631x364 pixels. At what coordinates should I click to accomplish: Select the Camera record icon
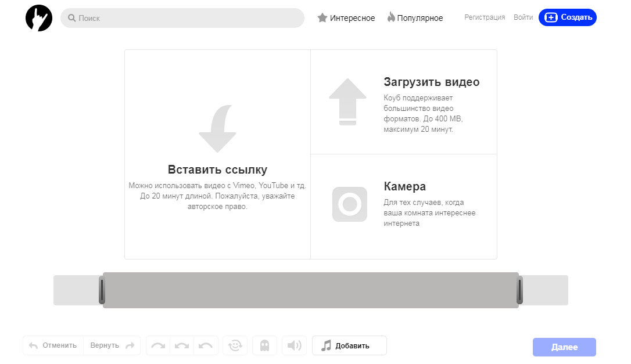point(349,204)
